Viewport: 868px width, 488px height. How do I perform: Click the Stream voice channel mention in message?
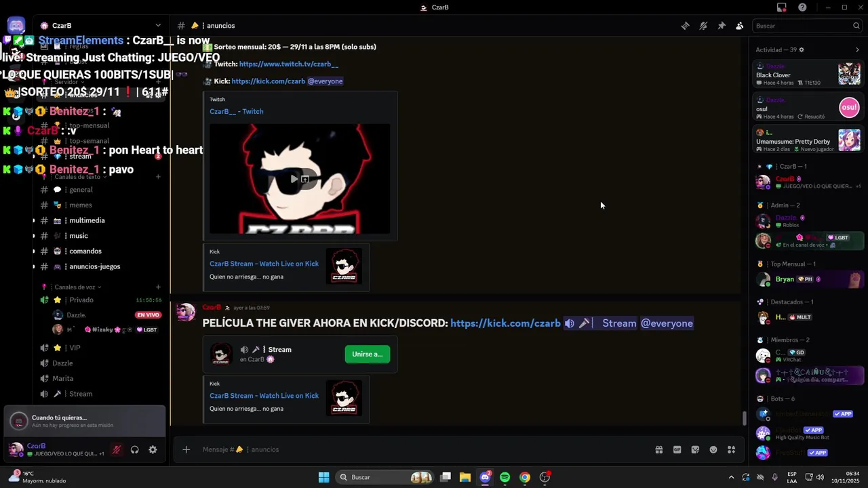[600, 323]
